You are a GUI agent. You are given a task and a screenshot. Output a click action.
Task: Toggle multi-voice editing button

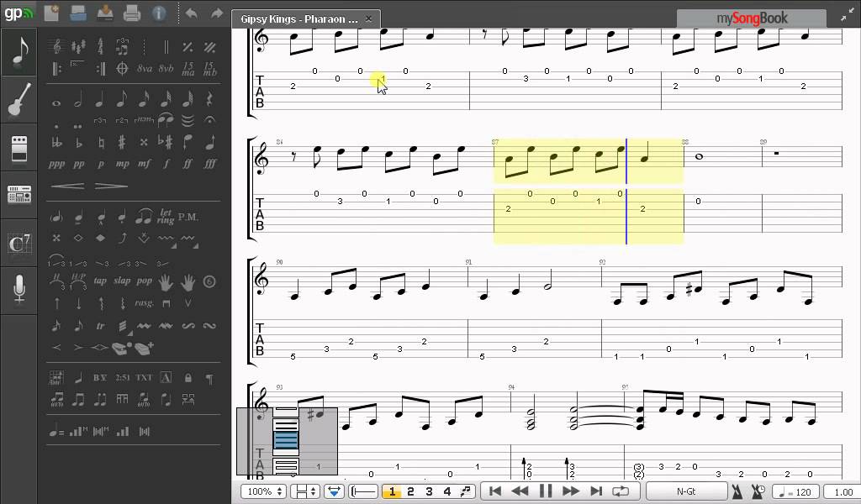466,491
